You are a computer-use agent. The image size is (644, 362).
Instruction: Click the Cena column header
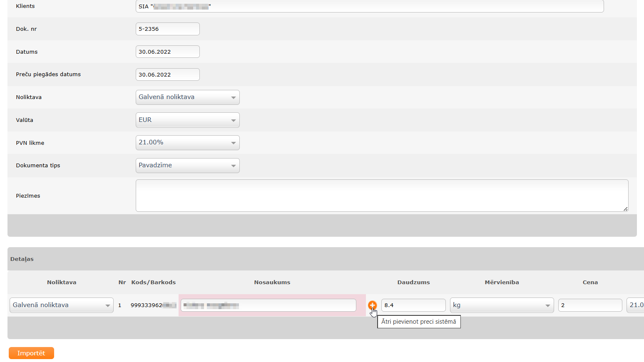pos(590,282)
